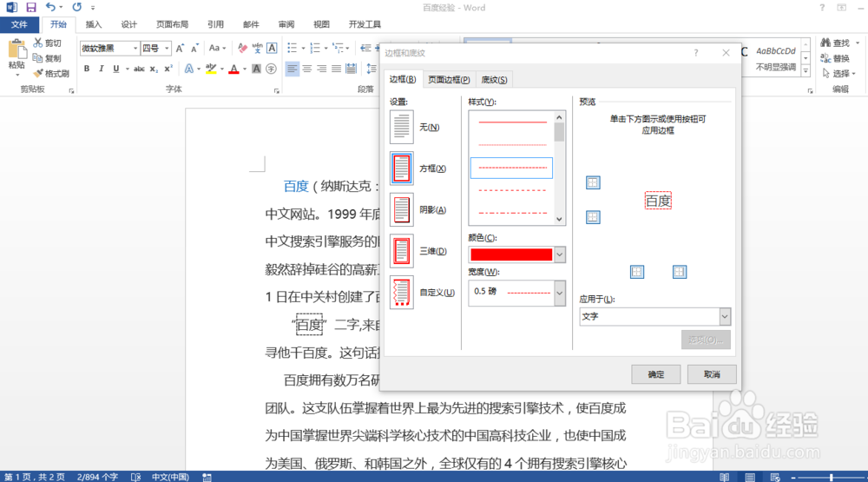
Task: Toggle top border in the preview pane
Action: coord(593,182)
